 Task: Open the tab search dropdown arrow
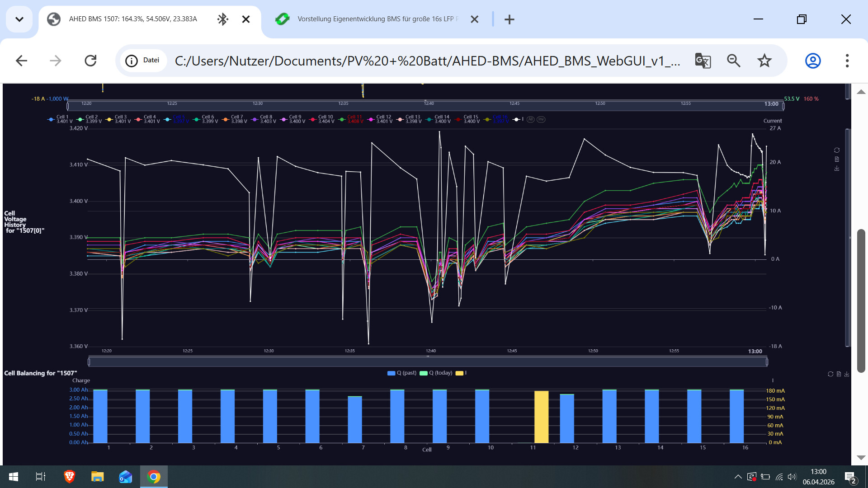pos(19,19)
